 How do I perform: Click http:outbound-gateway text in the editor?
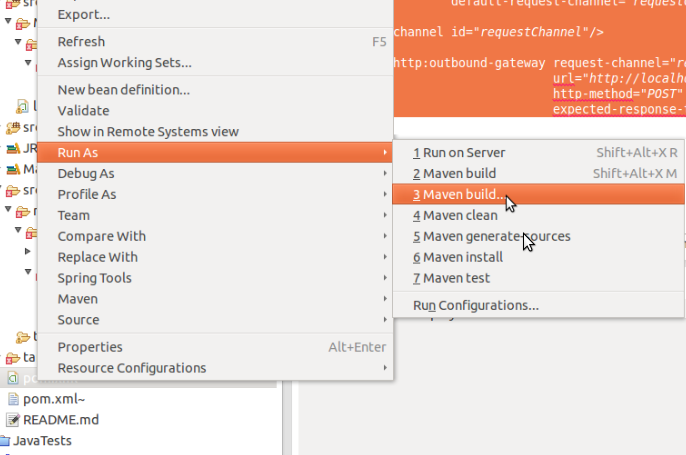coord(469,63)
